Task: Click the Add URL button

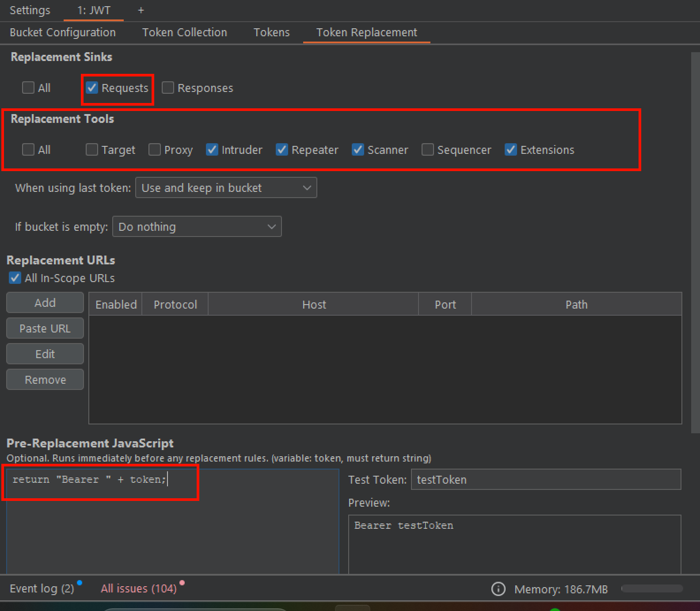Action: coord(45,303)
